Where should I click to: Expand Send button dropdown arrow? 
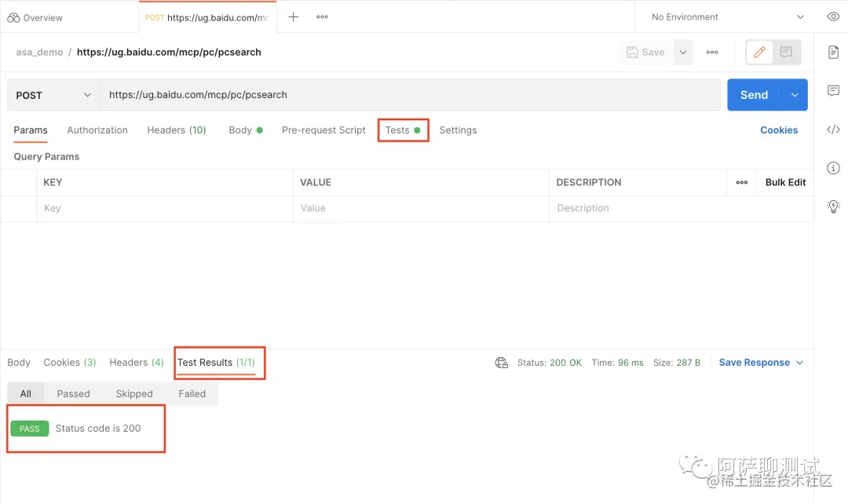[x=795, y=95]
